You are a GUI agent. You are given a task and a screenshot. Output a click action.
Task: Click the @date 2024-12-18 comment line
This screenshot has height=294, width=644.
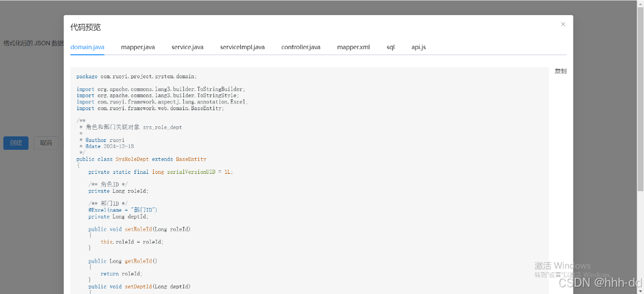pyautogui.click(x=106, y=146)
